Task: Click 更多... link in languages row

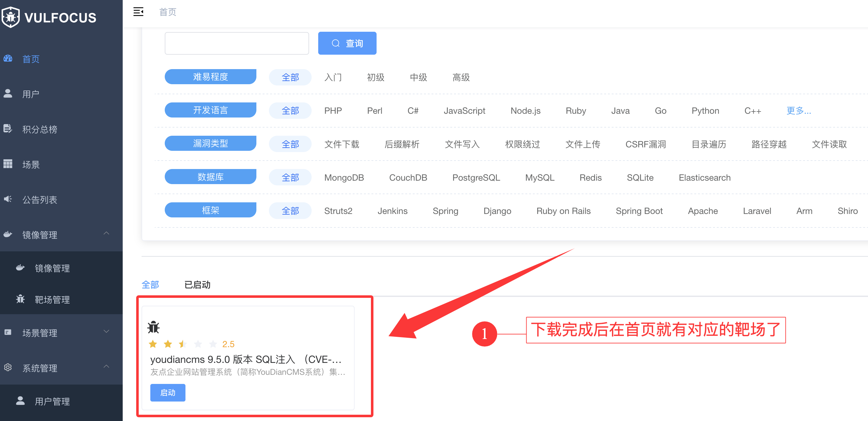Action: coord(798,111)
